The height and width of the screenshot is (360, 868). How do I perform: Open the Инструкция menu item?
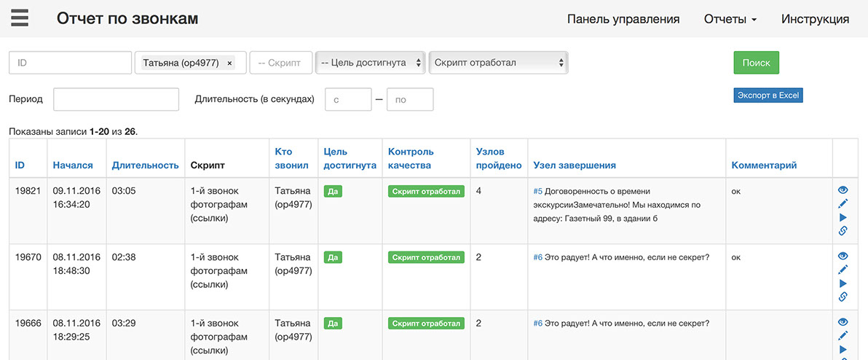[x=815, y=19]
